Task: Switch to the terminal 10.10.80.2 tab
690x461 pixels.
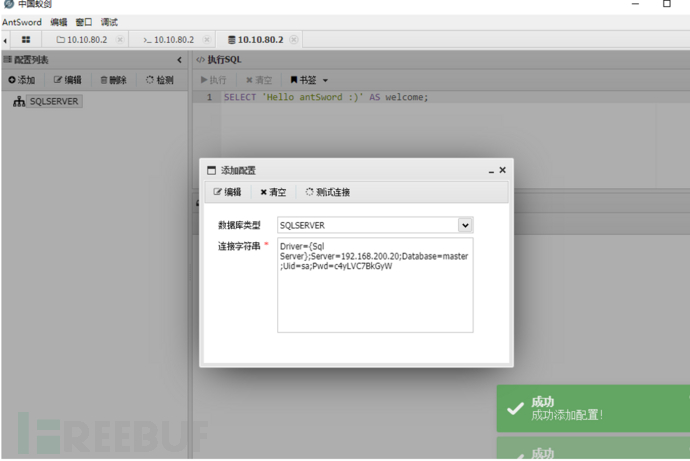Action: tap(169, 40)
